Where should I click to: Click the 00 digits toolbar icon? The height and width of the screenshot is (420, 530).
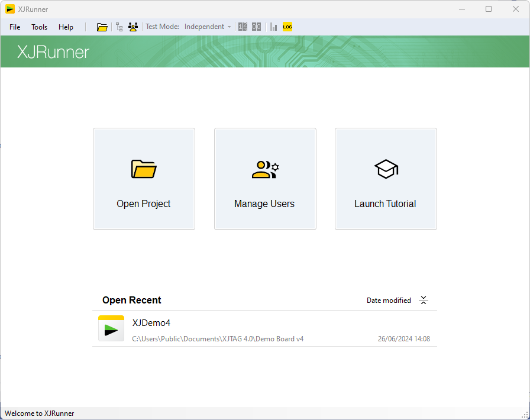click(x=256, y=27)
